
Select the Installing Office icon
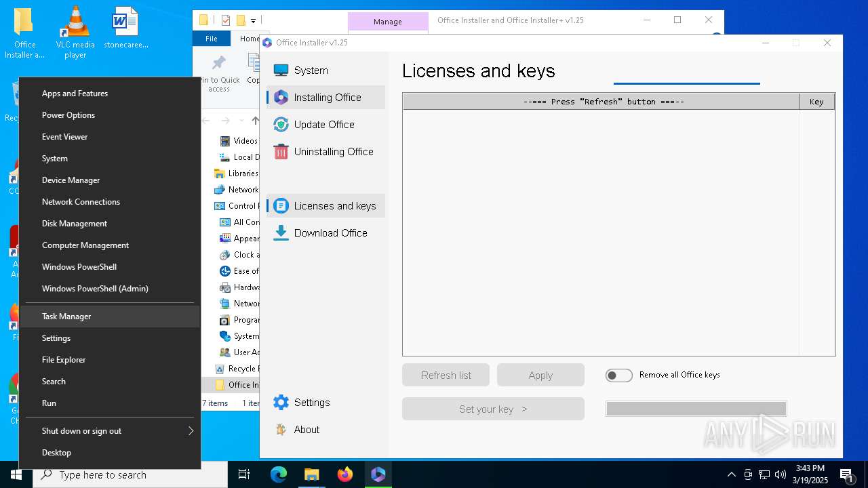point(281,98)
